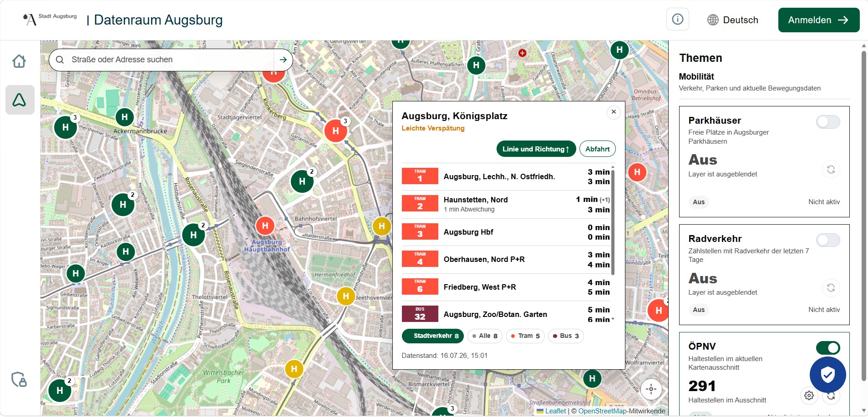Click green stop marker at Geibelstraße
The height and width of the screenshot is (417, 868).
coord(76,274)
